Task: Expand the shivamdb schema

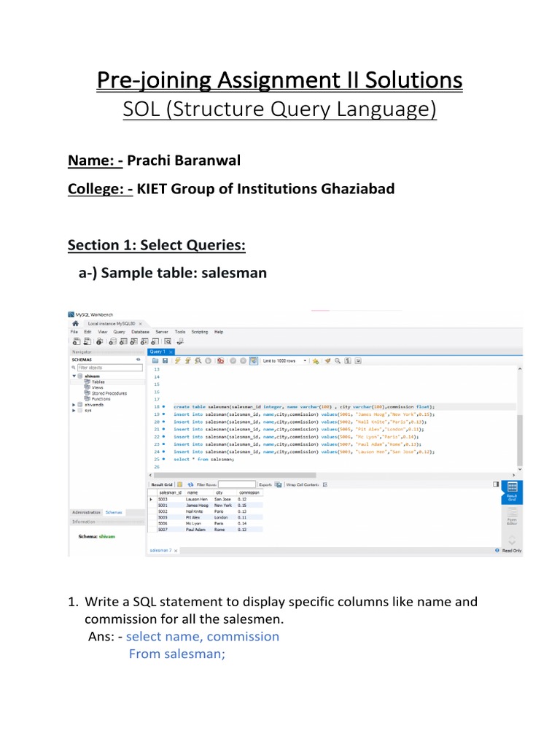Action: coord(73,405)
